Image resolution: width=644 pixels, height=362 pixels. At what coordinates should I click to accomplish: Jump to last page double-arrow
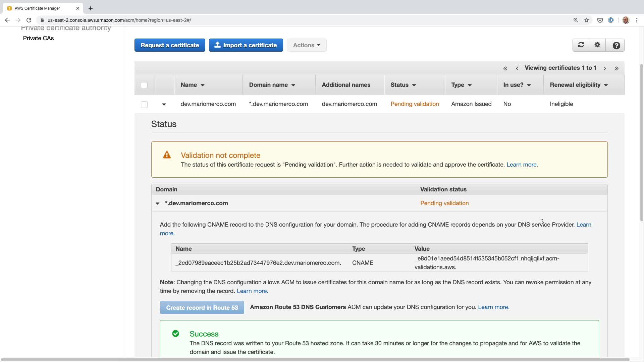(x=616, y=68)
